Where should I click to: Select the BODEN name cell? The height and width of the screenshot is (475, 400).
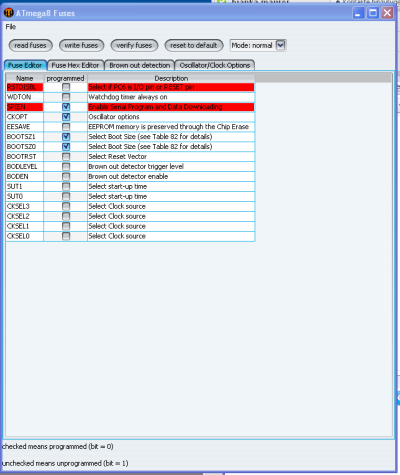[25, 177]
